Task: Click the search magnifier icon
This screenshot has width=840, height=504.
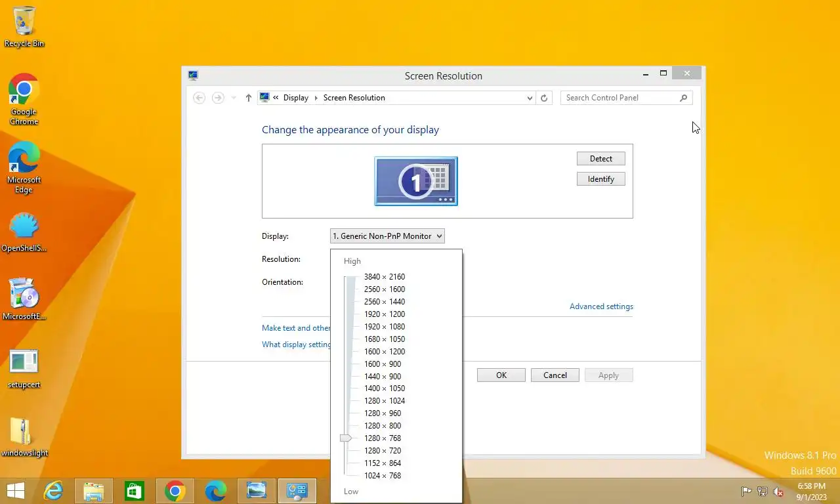Action: (683, 98)
